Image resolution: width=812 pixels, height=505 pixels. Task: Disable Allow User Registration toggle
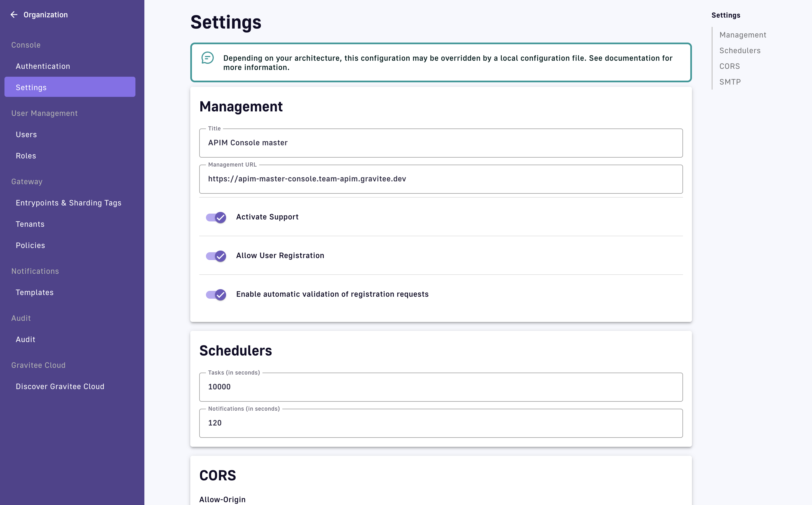point(216,256)
